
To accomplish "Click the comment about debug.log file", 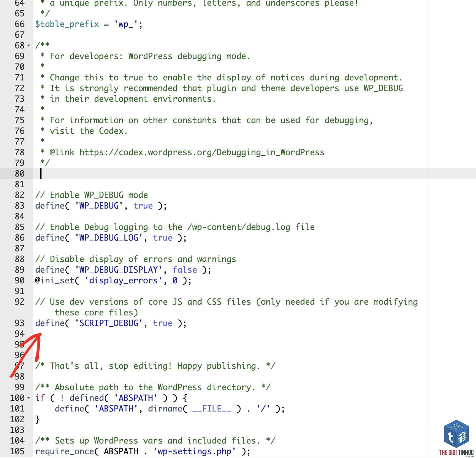I will click(x=175, y=227).
